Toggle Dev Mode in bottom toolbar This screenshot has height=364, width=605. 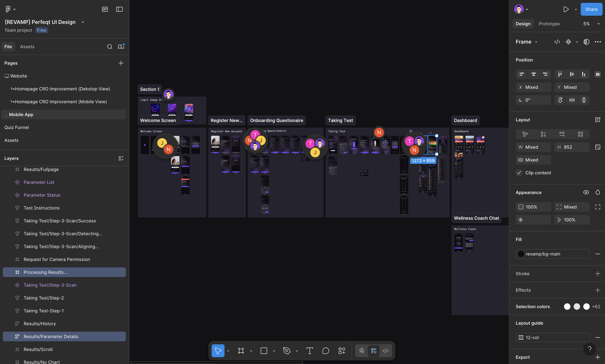click(x=386, y=351)
